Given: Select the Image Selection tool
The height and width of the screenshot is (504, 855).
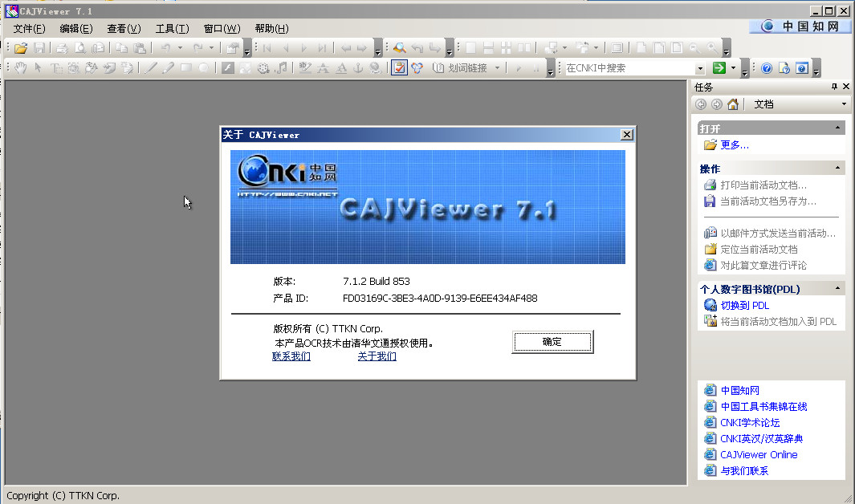Looking at the screenshot, I should click(73, 67).
